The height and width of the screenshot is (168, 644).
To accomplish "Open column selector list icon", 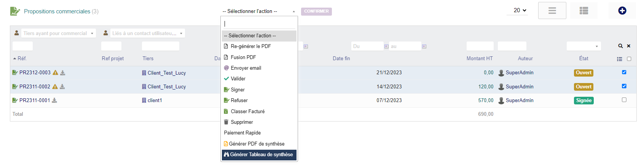I will click(619, 59).
